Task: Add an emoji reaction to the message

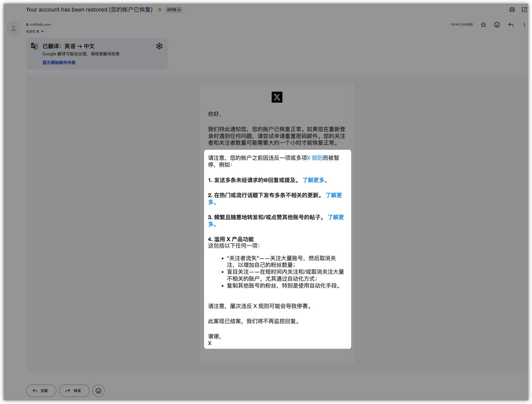Action: 497,24
